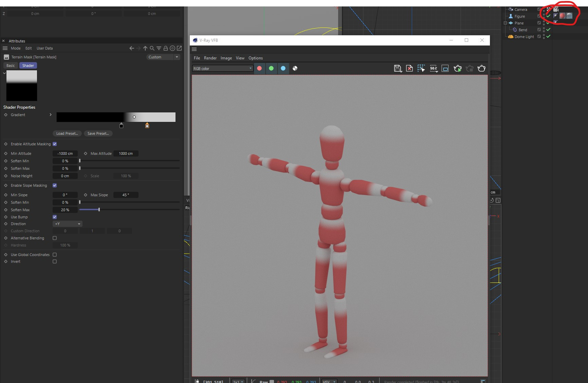588x383 pixels.
Task: Start interactive render with teapot play icon
Action: [458, 68]
